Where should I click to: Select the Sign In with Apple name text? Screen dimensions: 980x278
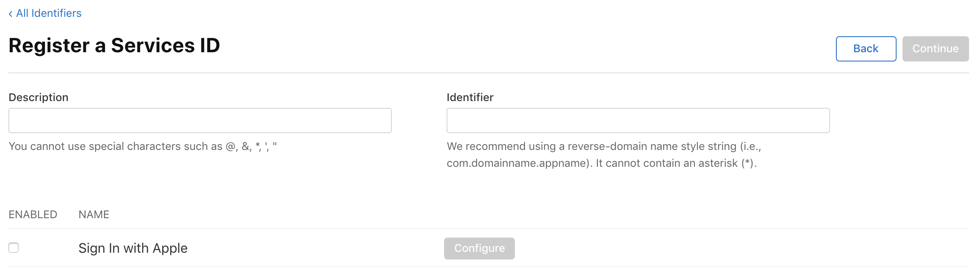point(133,249)
